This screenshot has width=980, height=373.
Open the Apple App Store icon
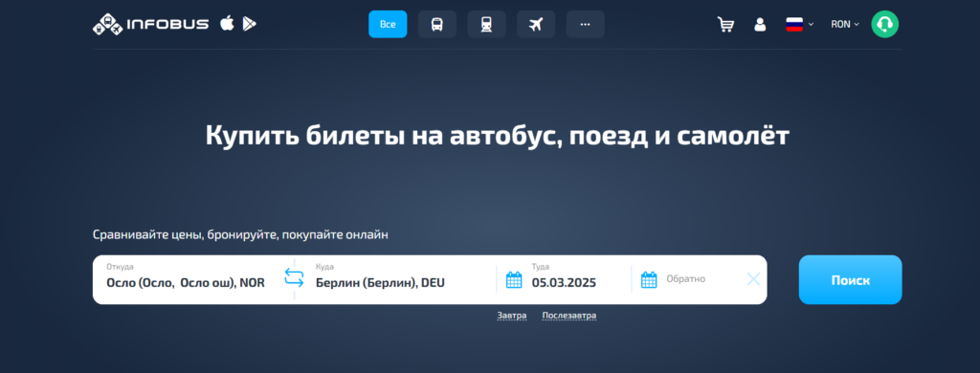pos(227,24)
